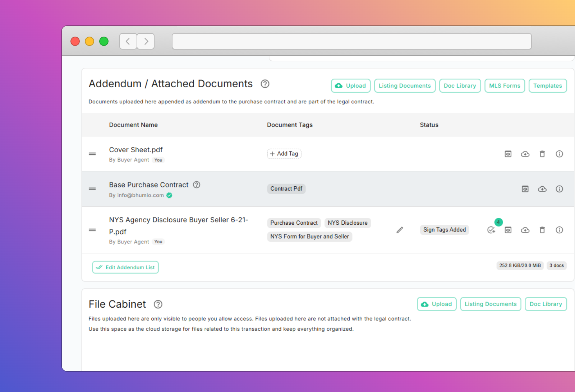Open help for Addendum / Attached Documents
Image resolution: width=575 pixels, height=392 pixels.
265,84
